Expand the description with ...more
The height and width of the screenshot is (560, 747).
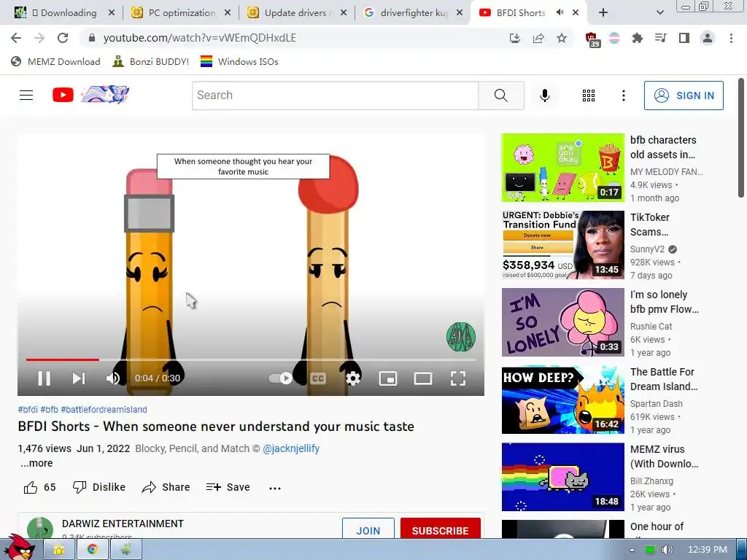36,463
